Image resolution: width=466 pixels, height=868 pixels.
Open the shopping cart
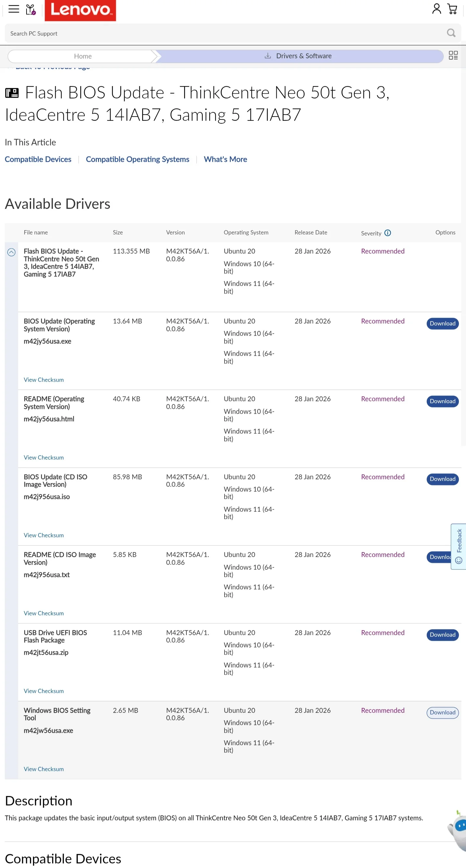point(452,9)
